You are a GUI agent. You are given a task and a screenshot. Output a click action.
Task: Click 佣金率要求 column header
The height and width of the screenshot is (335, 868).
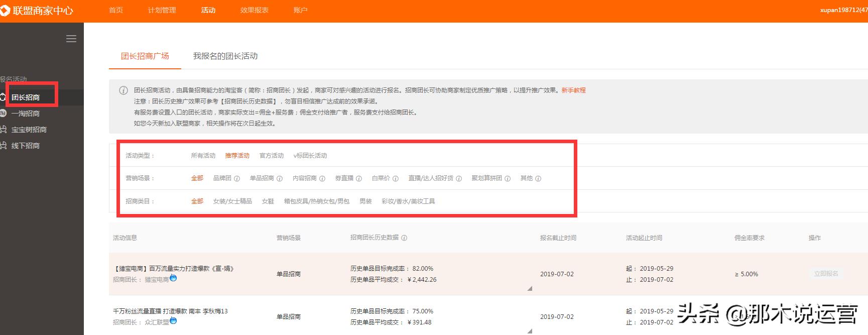pos(749,238)
